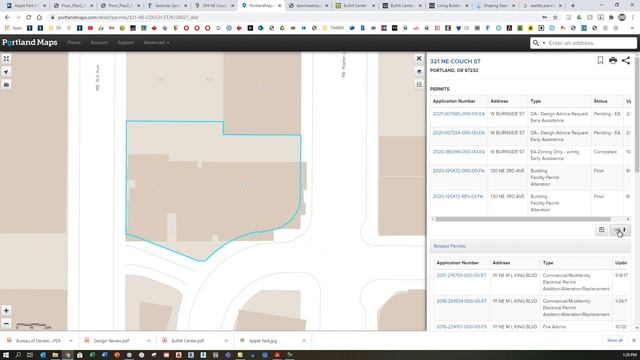Switch to the Eastside browser tab
Viewport: 640px width, 360px height.
167,6
